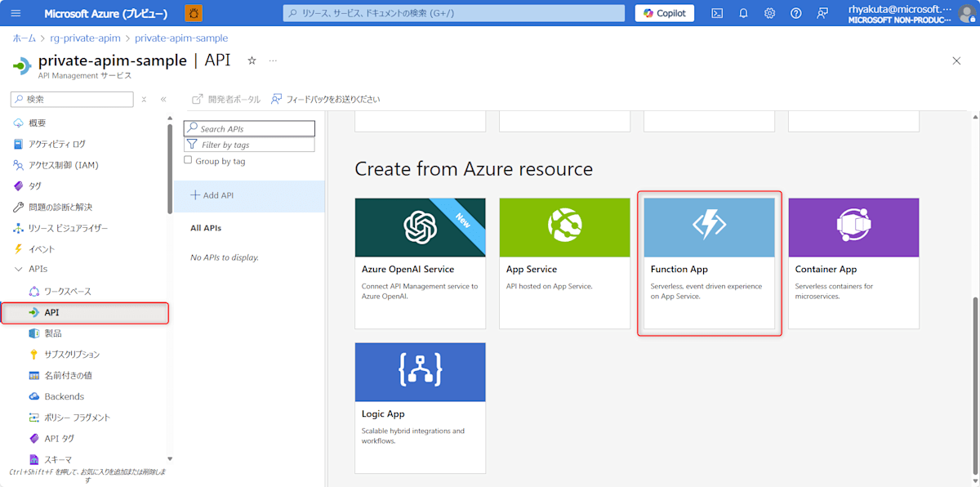The image size is (980, 487).
Task: Collapse the sidebar with double chevron
Action: tap(163, 99)
